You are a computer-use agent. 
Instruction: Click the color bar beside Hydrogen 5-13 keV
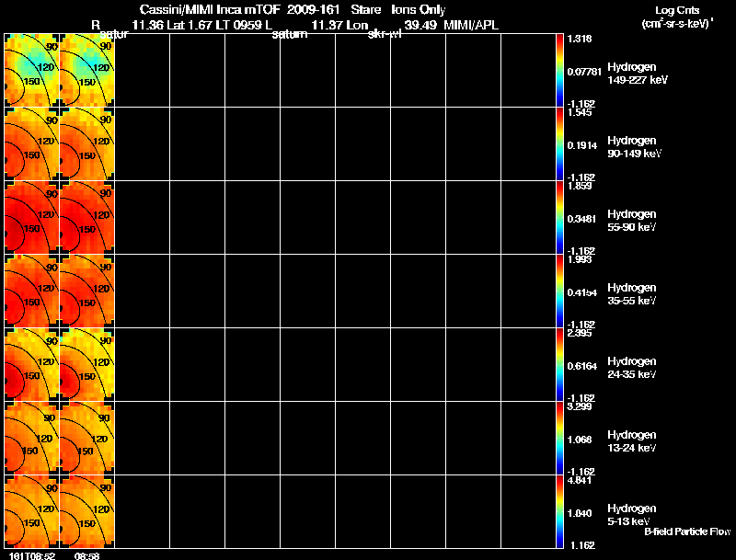coord(559,511)
